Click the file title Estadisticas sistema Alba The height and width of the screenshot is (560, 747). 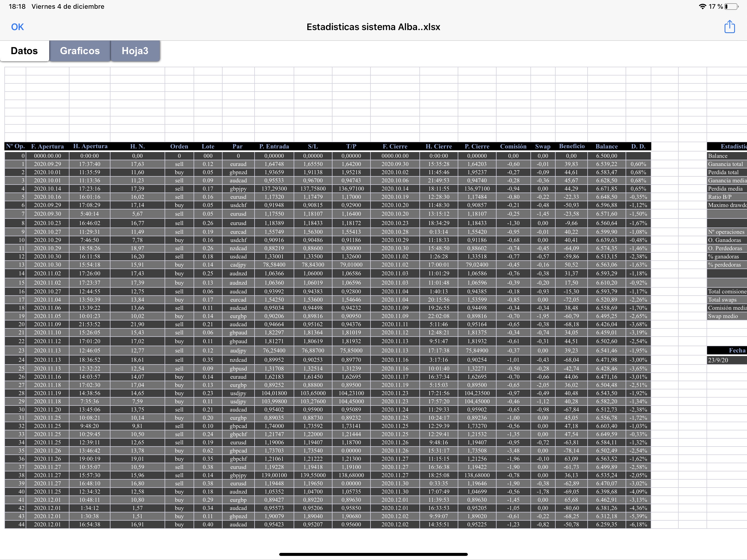[x=373, y=27]
